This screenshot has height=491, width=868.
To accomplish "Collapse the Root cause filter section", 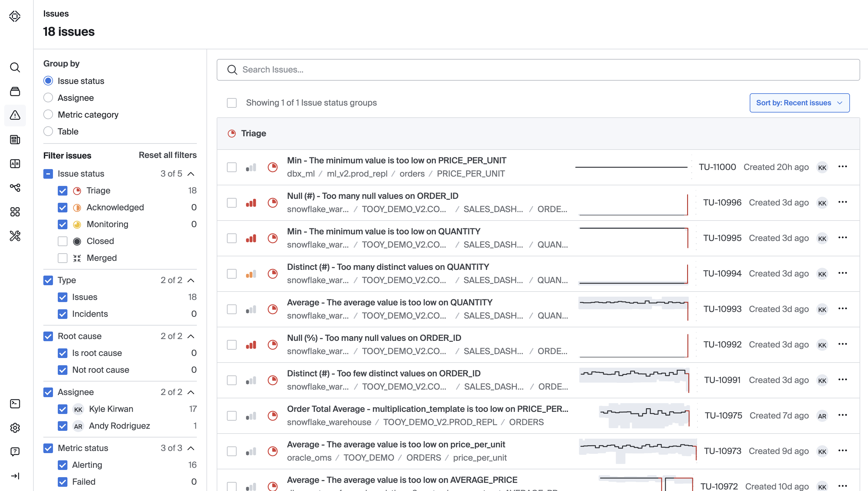I will [x=191, y=336].
